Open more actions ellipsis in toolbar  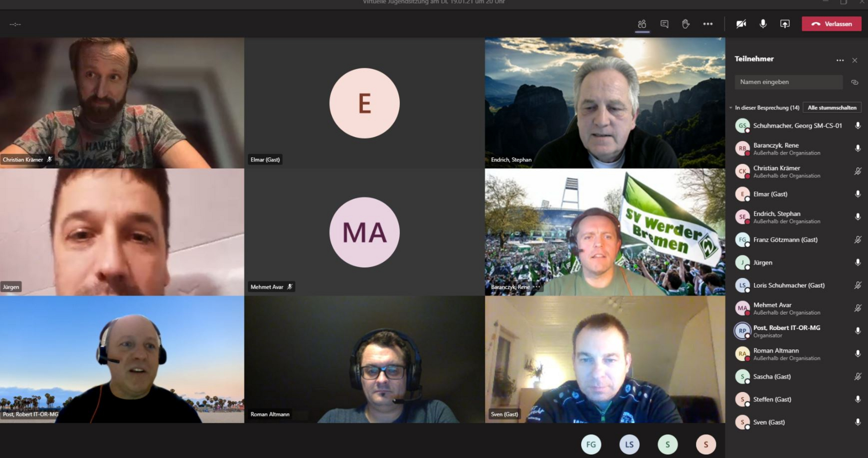[x=708, y=24]
